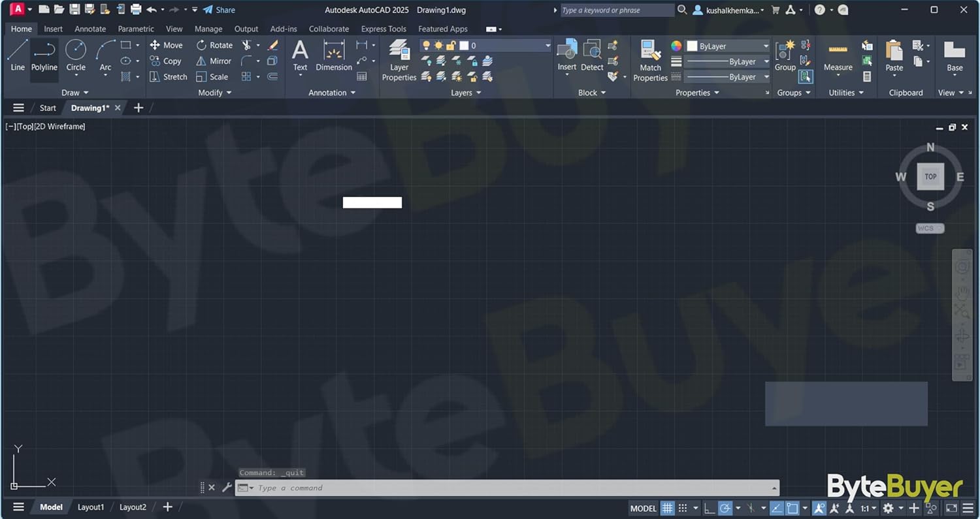Click the Plot printer icon
Screen dimensions: 980x519
[136, 10]
